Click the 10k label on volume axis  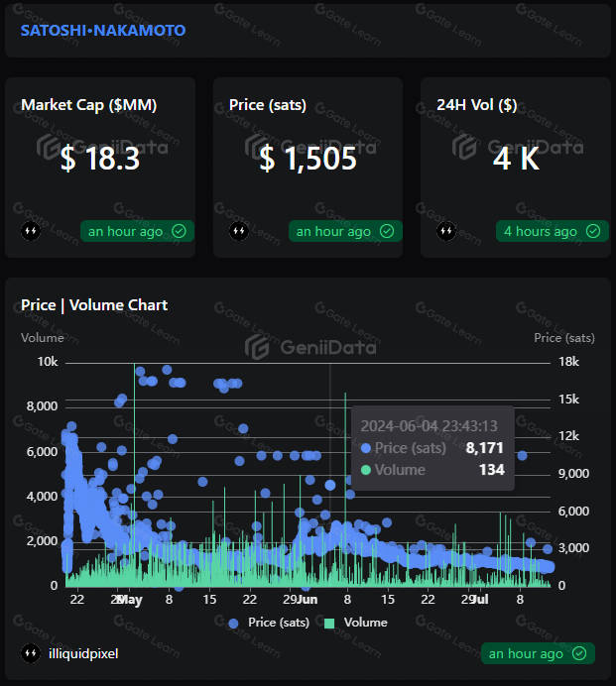(48, 362)
